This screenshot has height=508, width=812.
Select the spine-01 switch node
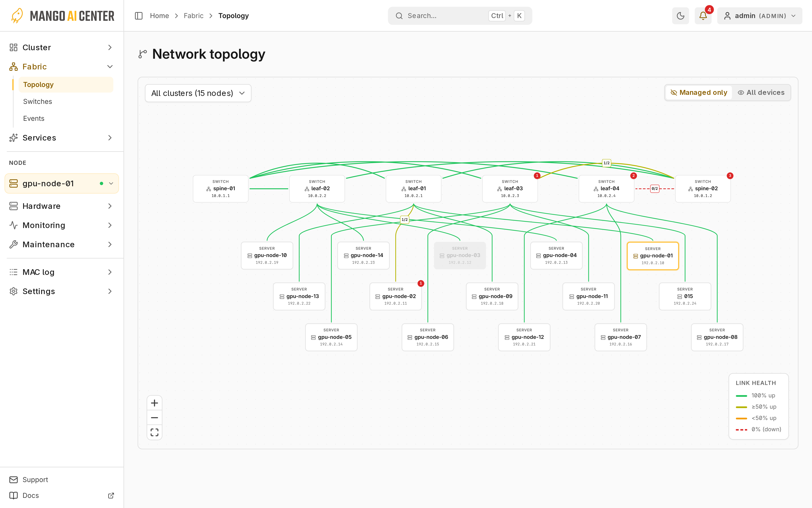[x=220, y=189]
